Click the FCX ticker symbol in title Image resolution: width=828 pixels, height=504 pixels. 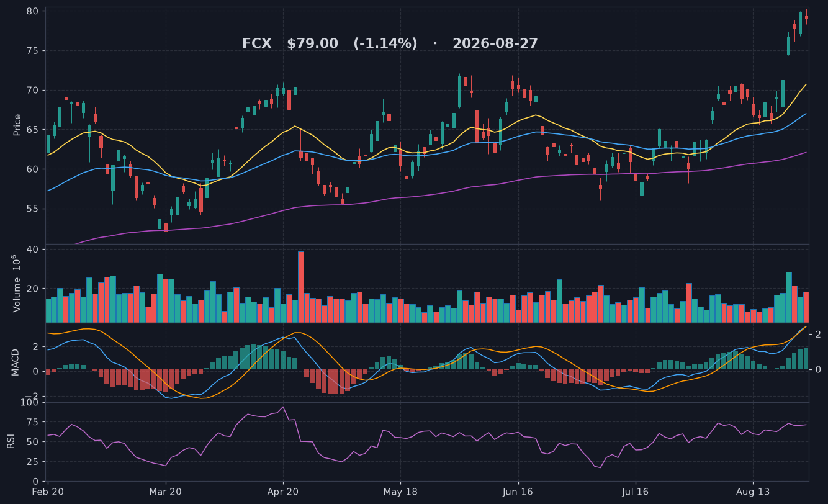pyautogui.click(x=257, y=44)
